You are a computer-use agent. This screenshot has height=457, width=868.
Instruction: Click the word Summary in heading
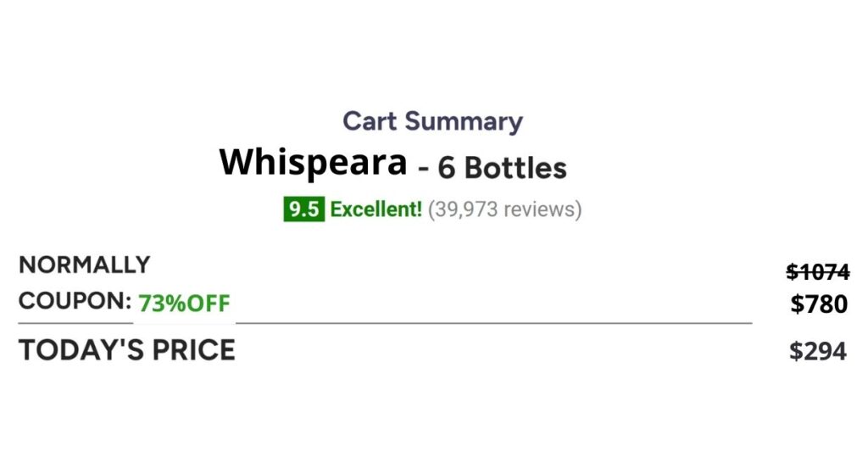(x=464, y=121)
